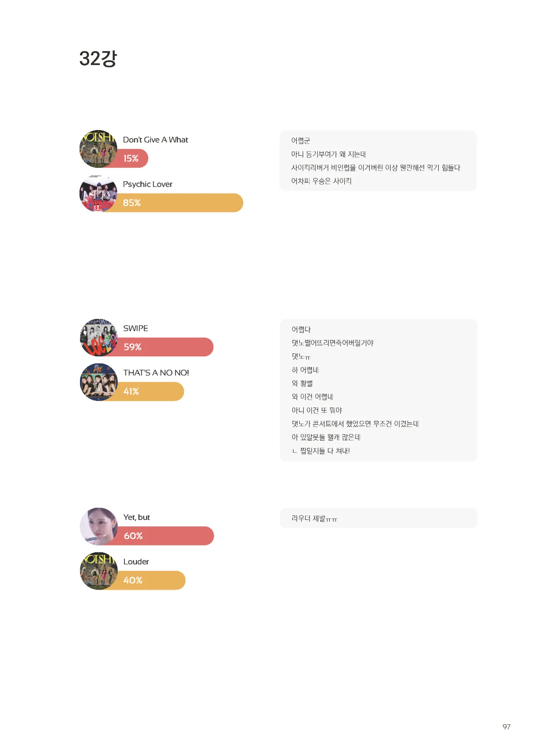536x756 pixels.
Task: Click the album thumbnail beside Louder
Action: [x=99, y=571]
